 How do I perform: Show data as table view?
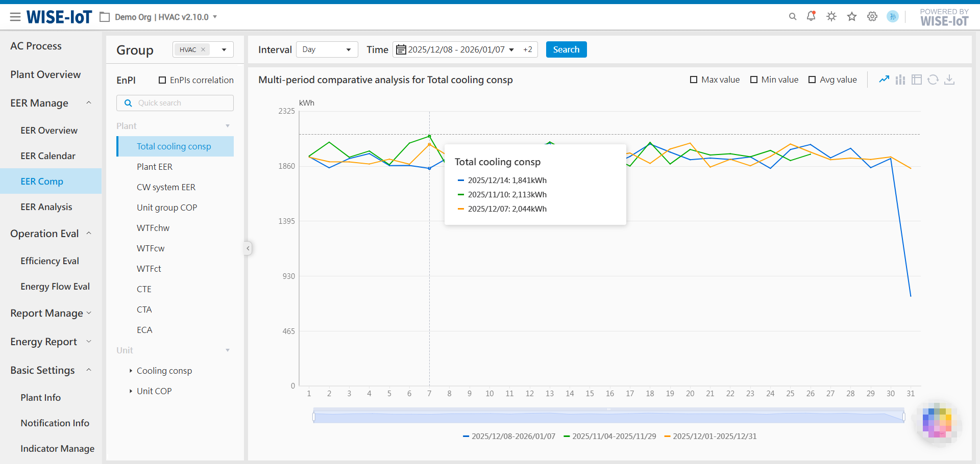pos(917,80)
